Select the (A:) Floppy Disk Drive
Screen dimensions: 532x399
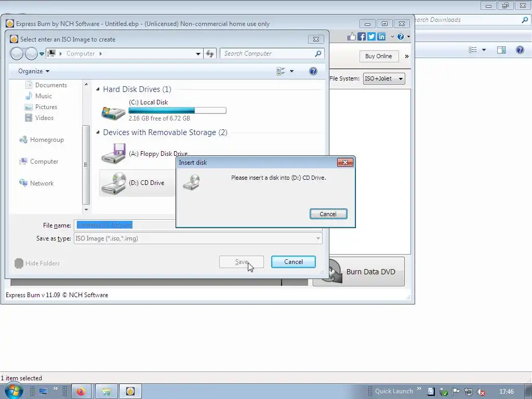[x=144, y=154]
